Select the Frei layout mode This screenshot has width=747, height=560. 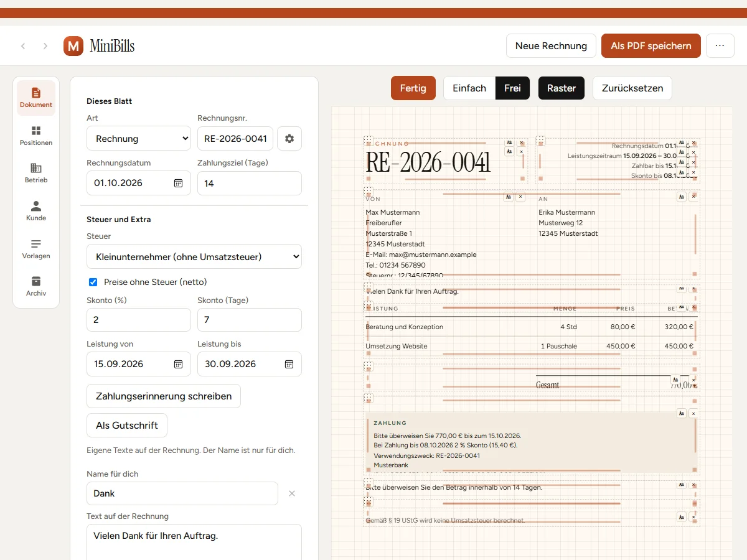tap(512, 88)
